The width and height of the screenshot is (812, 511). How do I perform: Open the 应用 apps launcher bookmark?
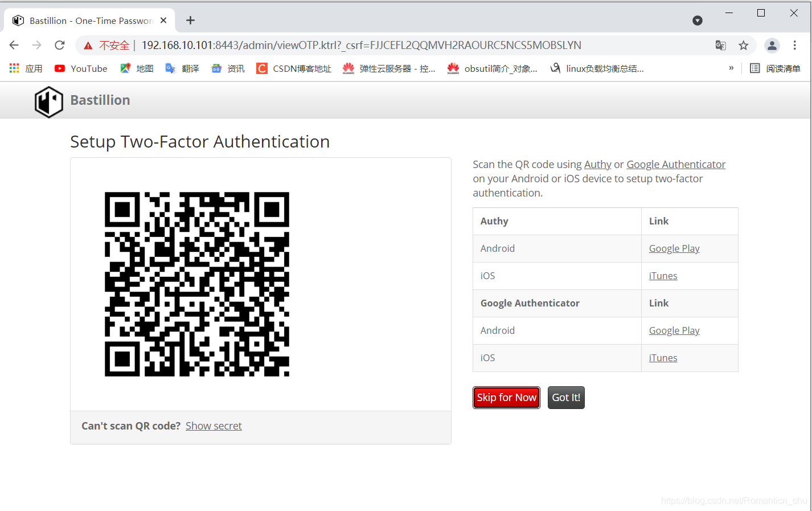[26, 68]
